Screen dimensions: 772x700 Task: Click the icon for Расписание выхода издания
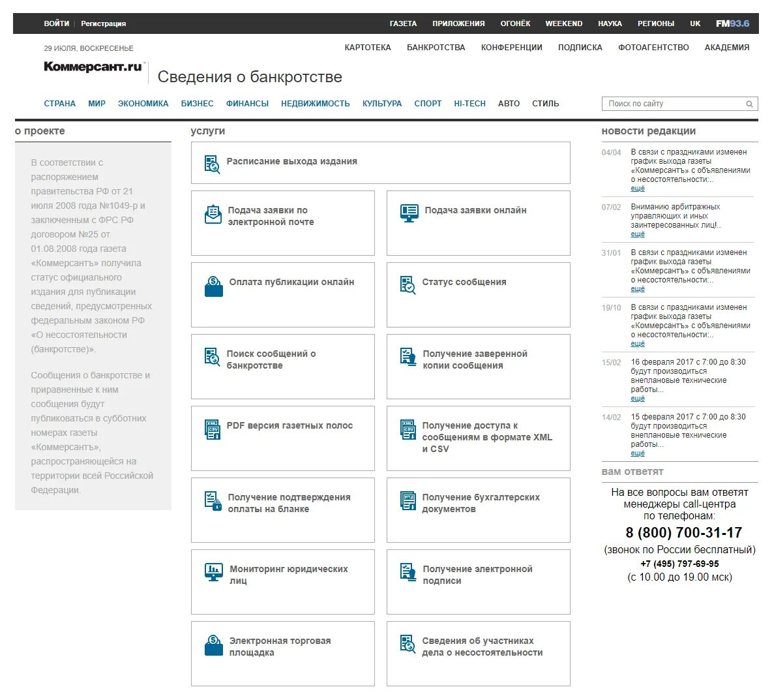tap(212, 164)
